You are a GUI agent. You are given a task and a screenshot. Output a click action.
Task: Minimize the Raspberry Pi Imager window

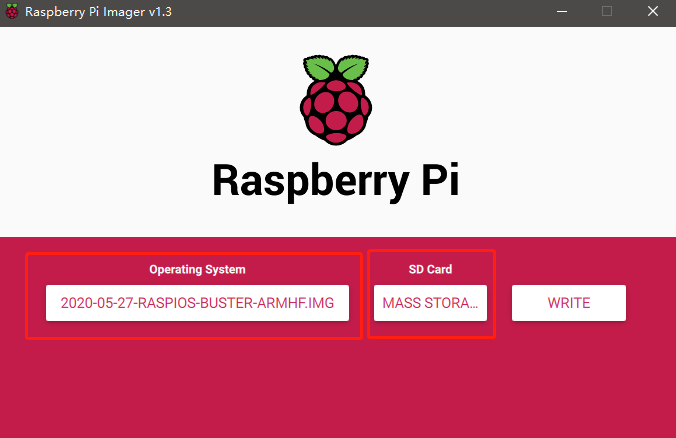[562, 12]
